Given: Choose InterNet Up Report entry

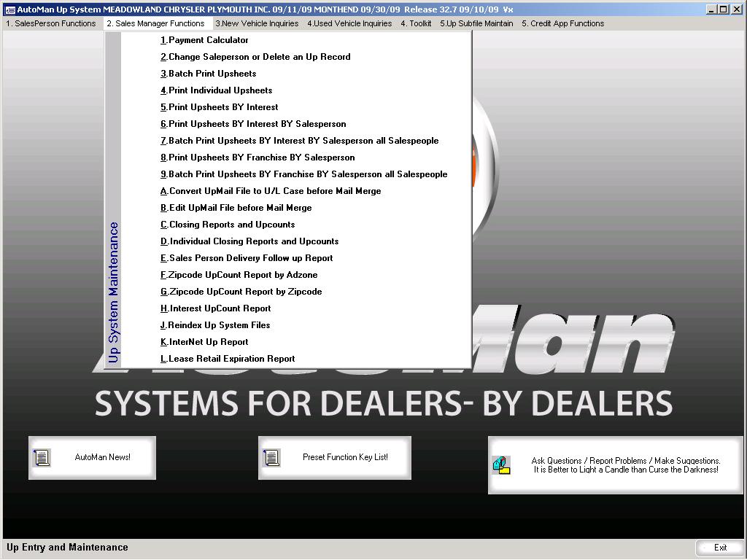Looking at the screenshot, I should (x=204, y=342).
